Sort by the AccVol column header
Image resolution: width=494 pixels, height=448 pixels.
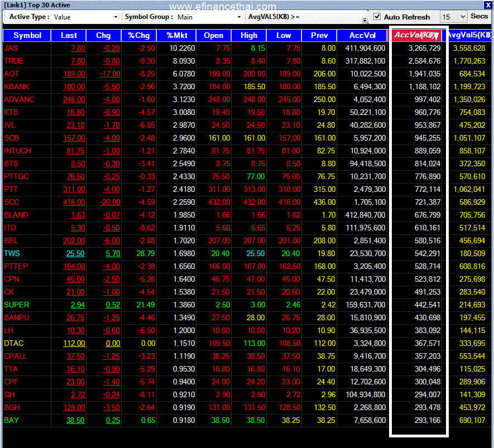click(362, 35)
